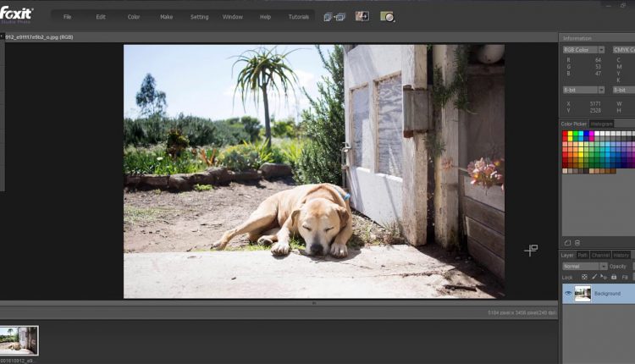635x364 pixels.
Task: Click the Background layer thumbnail
Action: pyautogui.click(x=583, y=294)
